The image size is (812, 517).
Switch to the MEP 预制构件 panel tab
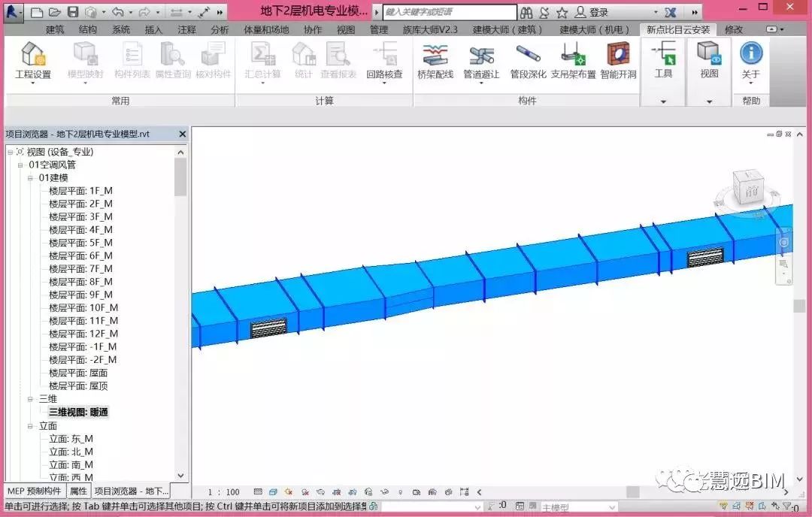34,491
